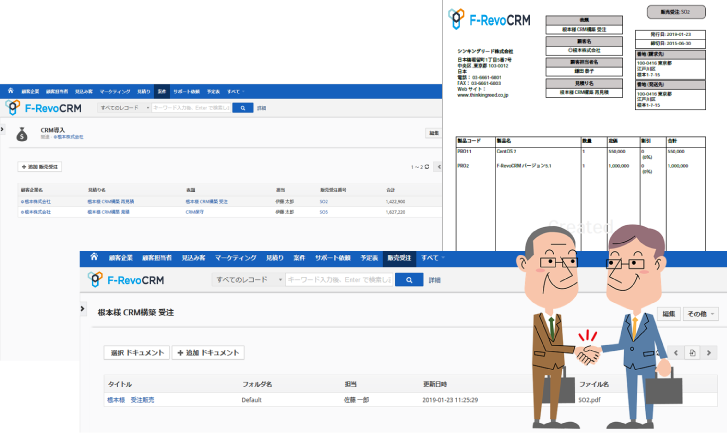Open 顧客企業 in the CRM導入 window menu
Viewport: 727px width, 448px height.
(30, 92)
